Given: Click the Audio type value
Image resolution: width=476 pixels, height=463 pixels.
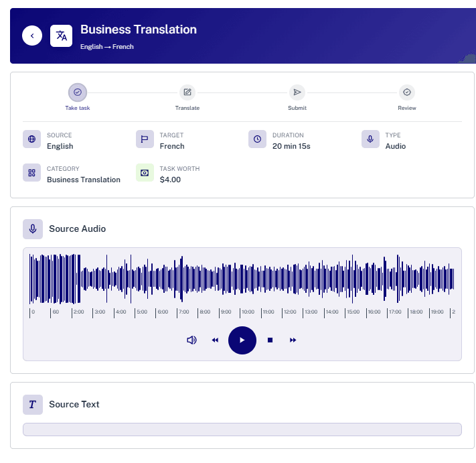Looking at the screenshot, I should click(396, 146).
